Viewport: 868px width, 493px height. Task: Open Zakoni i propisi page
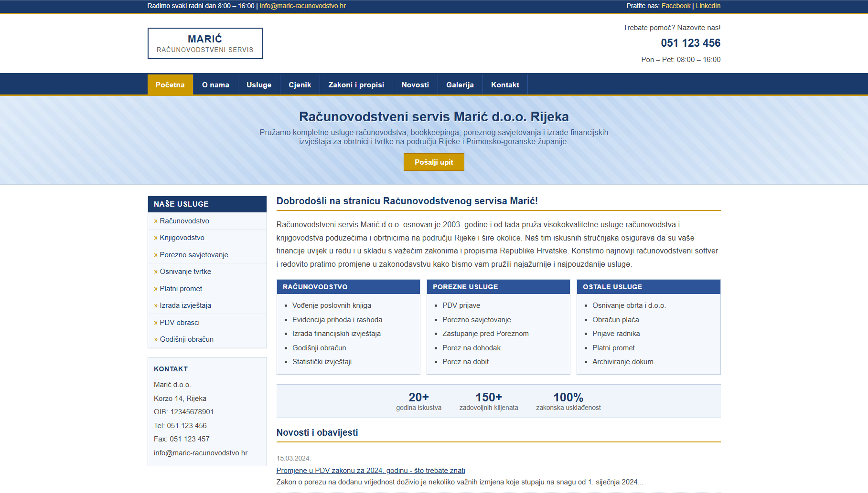[x=356, y=84]
